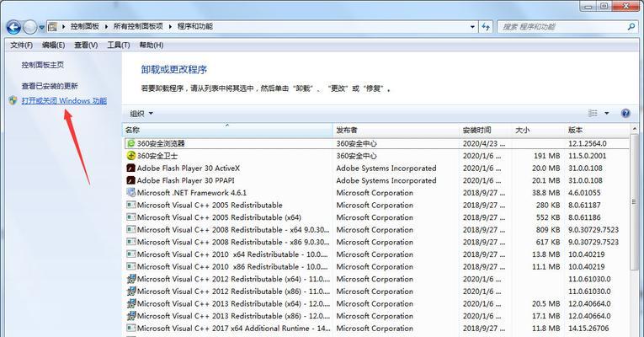Click the vertical scrollbar thumb of program list
The height and width of the screenshot is (337, 644).
pyautogui.click(x=635, y=202)
